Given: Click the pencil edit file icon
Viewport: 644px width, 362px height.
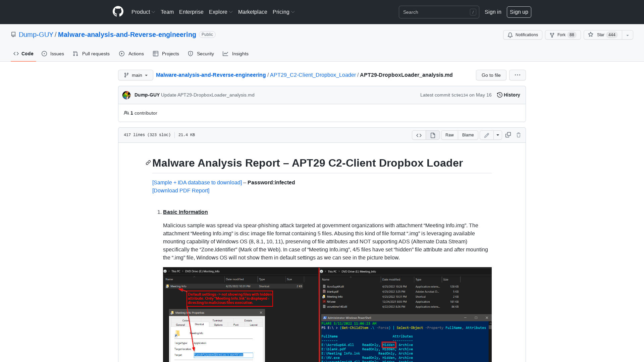Looking at the screenshot, I should pyautogui.click(x=487, y=135).
